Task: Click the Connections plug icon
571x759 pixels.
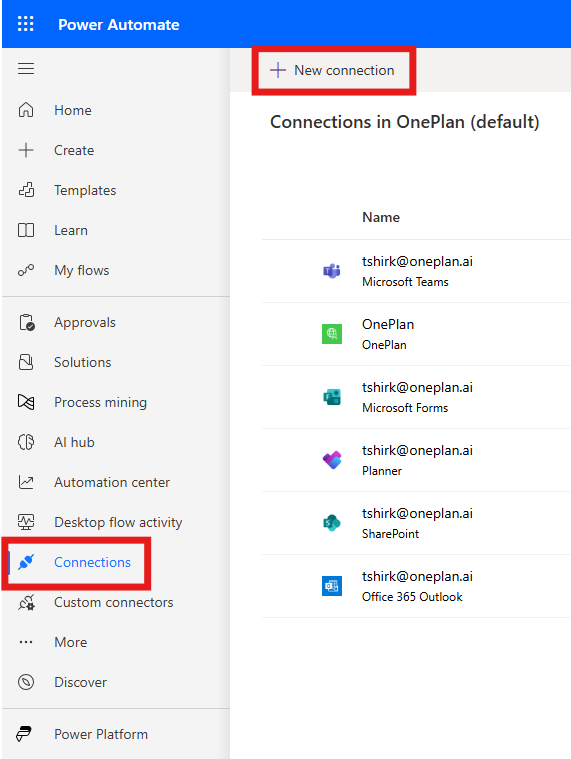Action: pyautogui.click(x=26, y=562)
